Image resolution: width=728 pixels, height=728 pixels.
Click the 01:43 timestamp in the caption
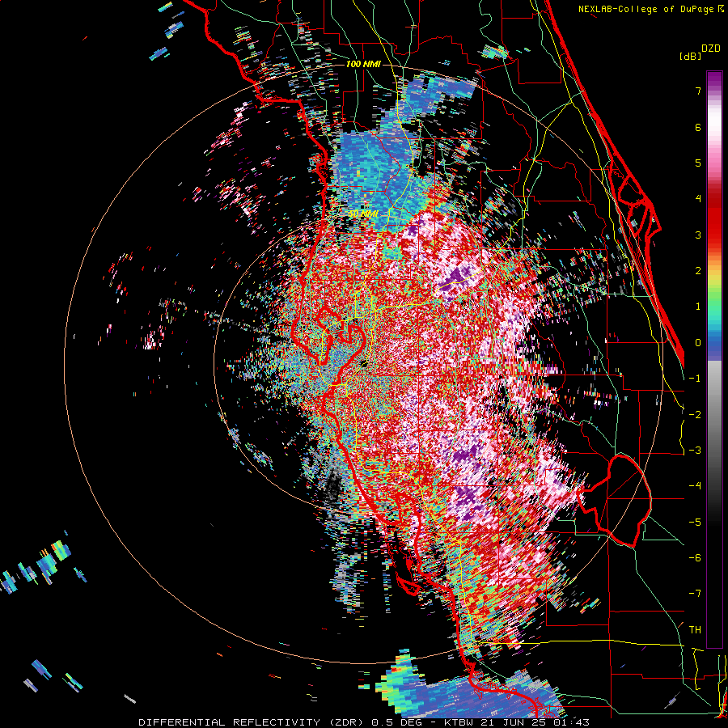point(573,722)
